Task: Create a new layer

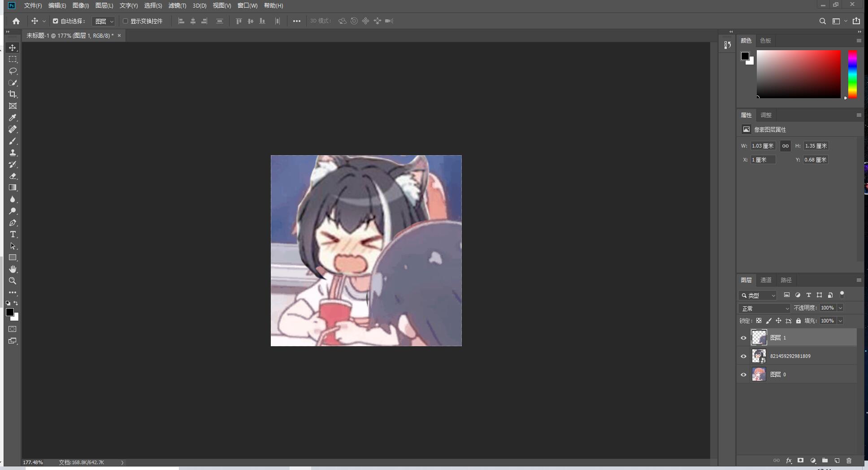Action: 837,461
